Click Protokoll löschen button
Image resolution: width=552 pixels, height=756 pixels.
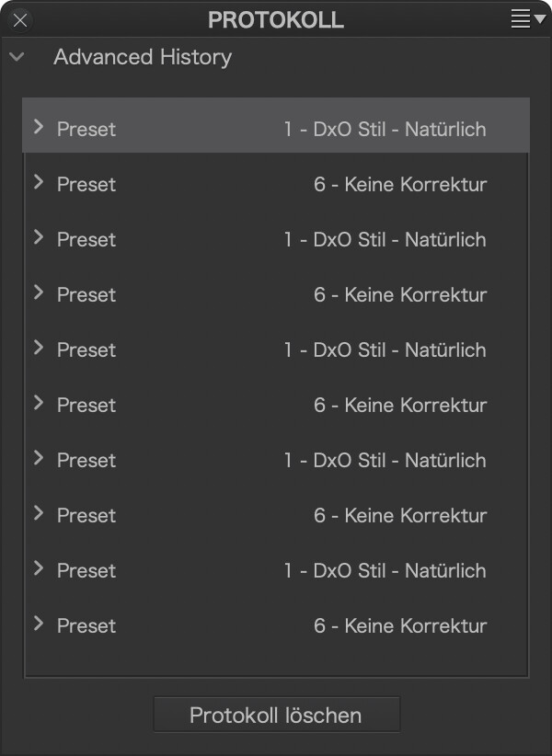coord(277,715)
